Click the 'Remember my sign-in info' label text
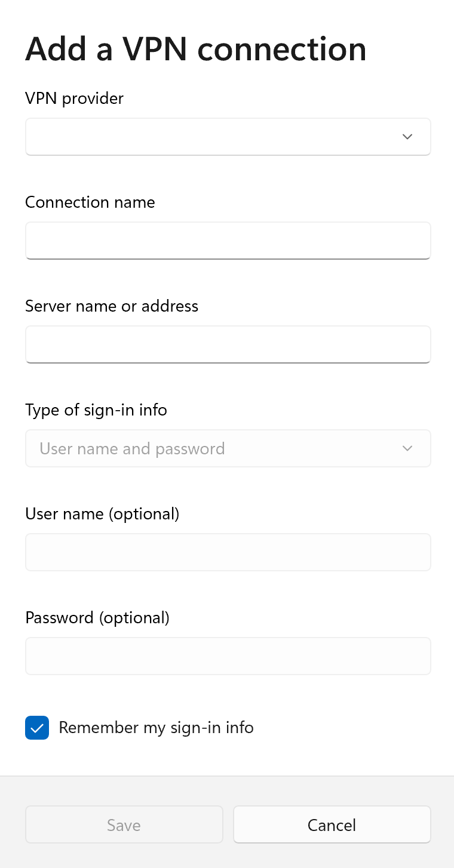The height and width of the screenshot is (868, 454). (x=156, y=728)
